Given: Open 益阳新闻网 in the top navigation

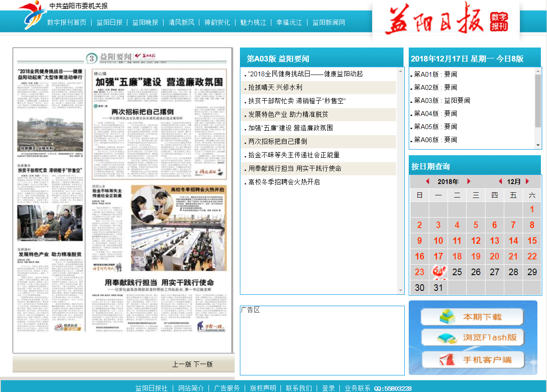Looking at the screenshot, I should [328, 22].
